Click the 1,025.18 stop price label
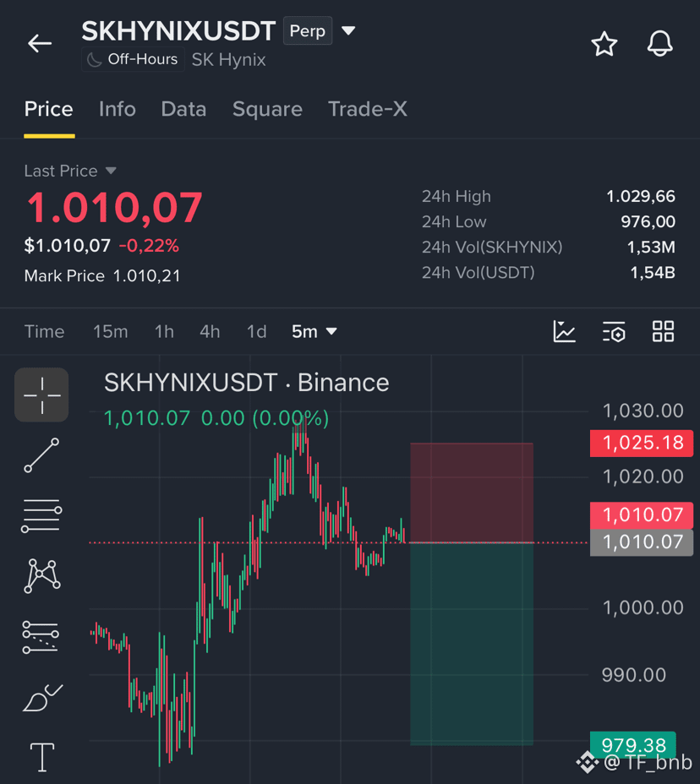 (642, 443)
